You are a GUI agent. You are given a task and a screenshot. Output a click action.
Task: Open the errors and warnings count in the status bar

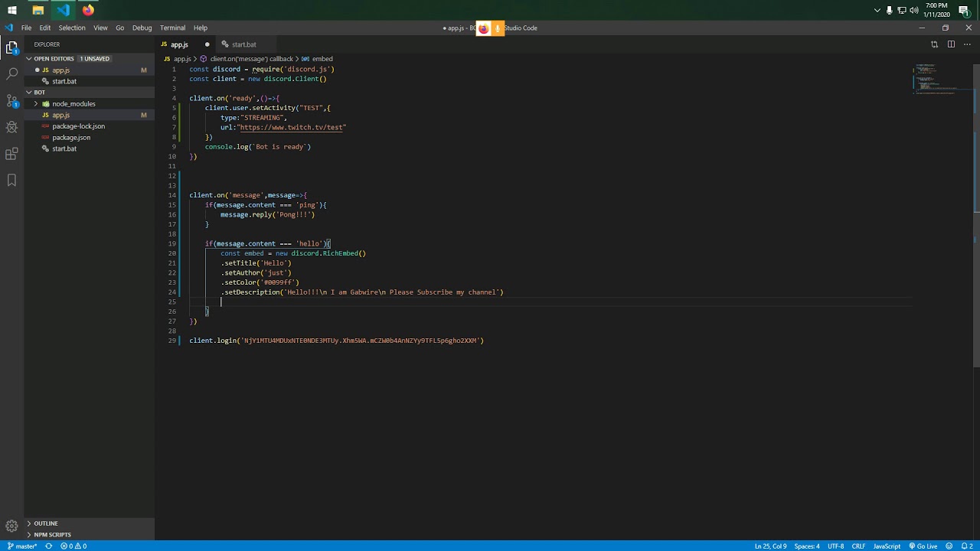73,546
